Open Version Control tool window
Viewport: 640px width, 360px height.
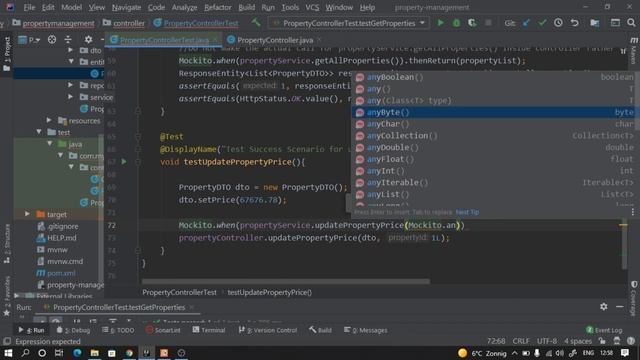[x=268, y=330]
